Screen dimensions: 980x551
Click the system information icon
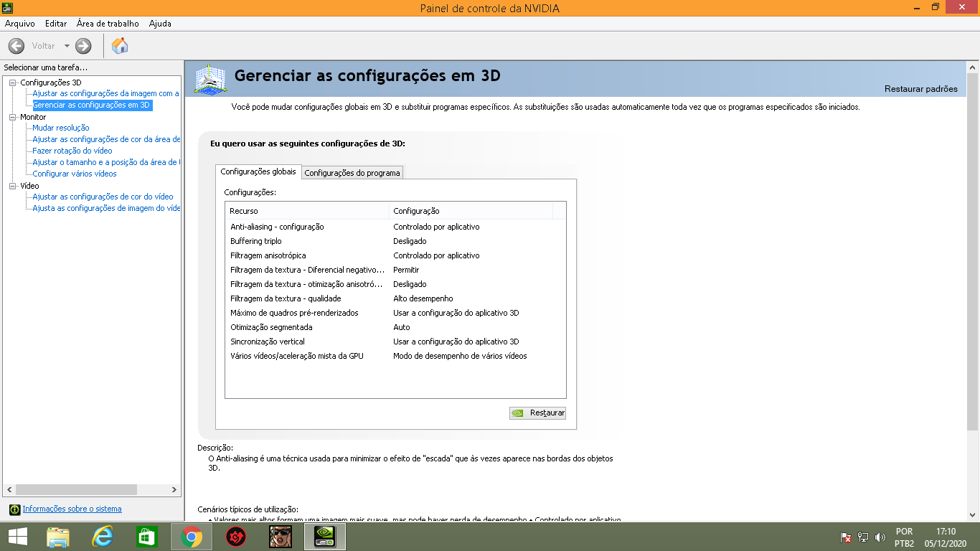(14, 509)
